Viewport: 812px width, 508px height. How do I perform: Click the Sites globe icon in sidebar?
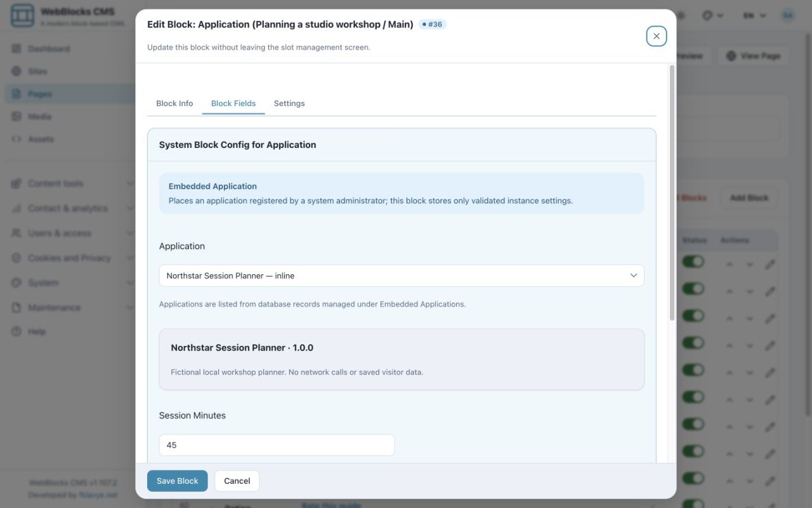click(16, 71)
